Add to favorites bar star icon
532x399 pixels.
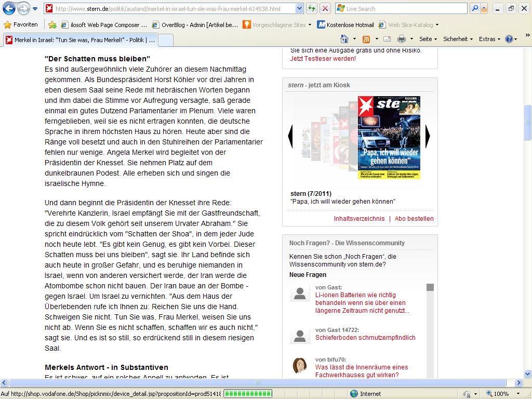[52, 25]
